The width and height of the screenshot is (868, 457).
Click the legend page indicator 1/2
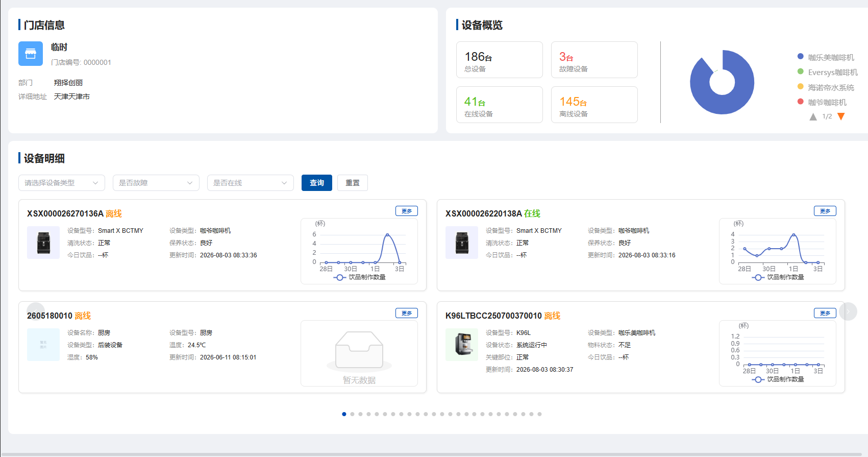827,116
